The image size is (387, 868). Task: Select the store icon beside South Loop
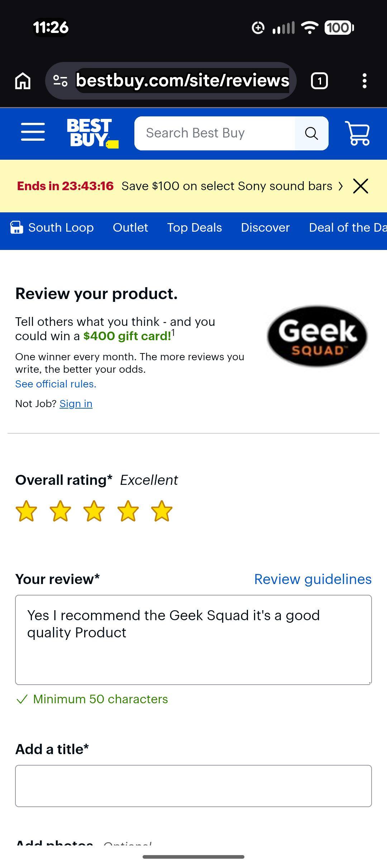16,227
